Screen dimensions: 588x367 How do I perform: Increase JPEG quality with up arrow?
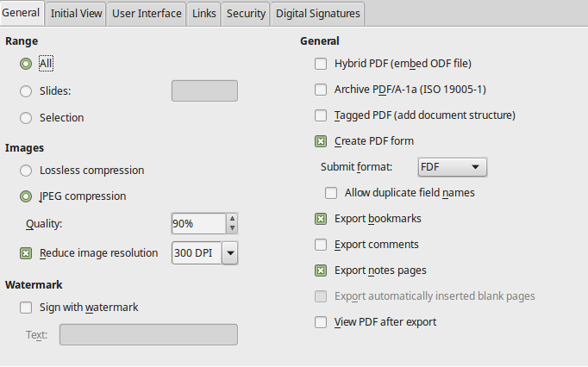(231, 219)
